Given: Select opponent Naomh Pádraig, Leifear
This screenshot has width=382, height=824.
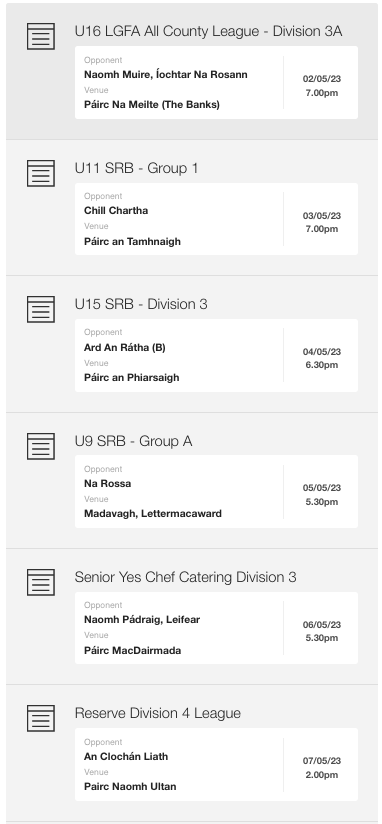Looking at the screenshot, I should click(x=142, y=620).
